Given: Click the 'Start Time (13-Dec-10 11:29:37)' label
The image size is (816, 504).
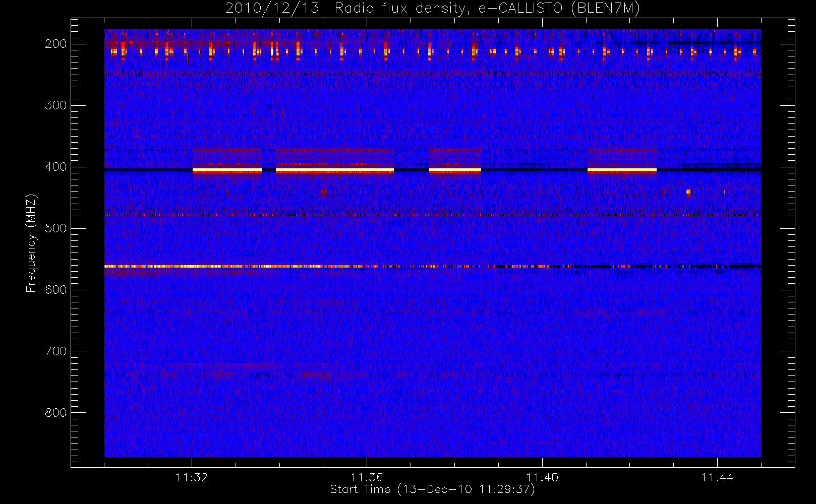Looking at the screenshot, I should click(432, 489).
